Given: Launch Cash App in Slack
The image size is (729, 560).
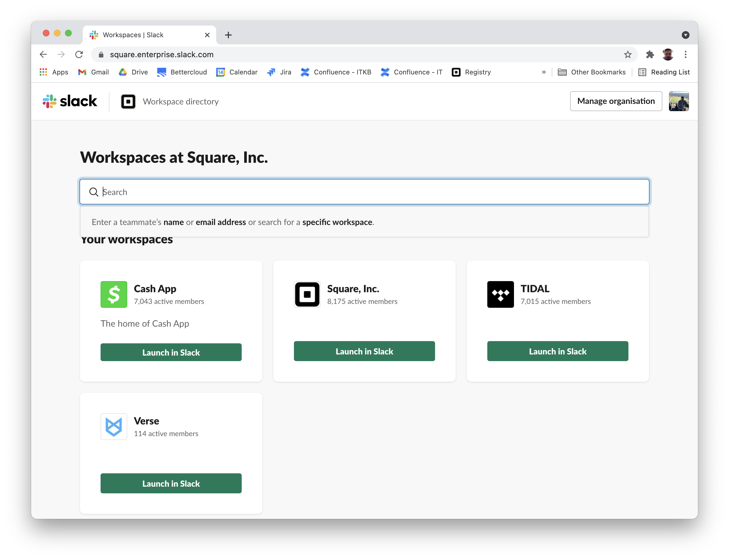Looking at the screenshot, I should coord(171,352).
